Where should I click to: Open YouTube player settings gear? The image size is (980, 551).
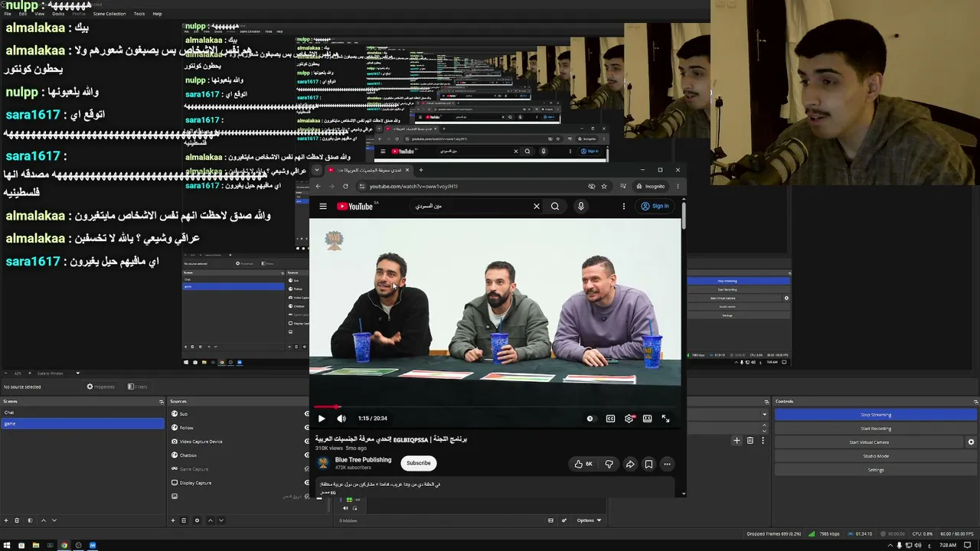pos(629,419)
